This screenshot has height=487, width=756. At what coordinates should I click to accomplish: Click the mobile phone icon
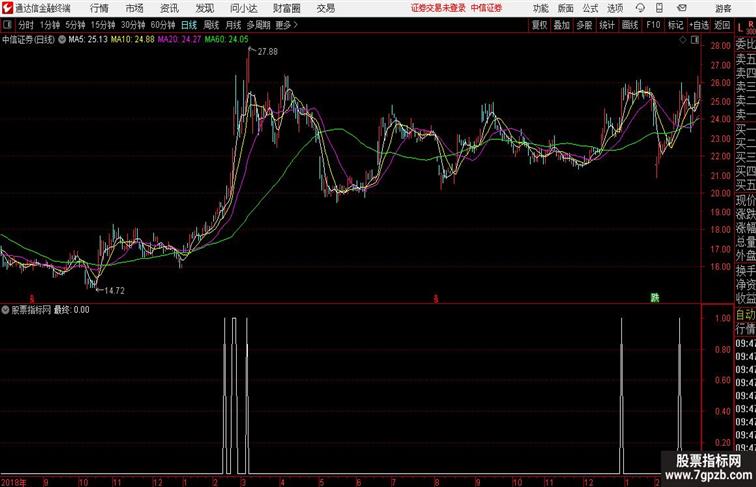tap(659, 8)
